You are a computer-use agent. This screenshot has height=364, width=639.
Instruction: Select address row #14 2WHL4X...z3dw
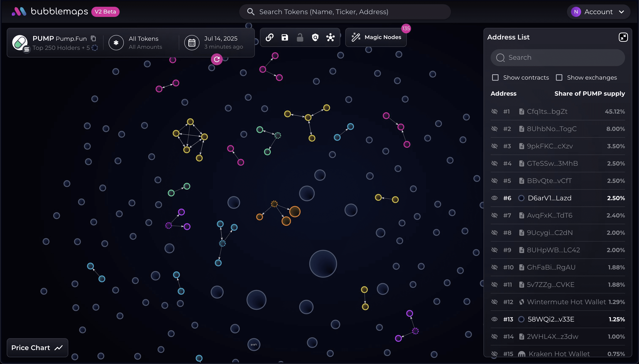(558, 337)
